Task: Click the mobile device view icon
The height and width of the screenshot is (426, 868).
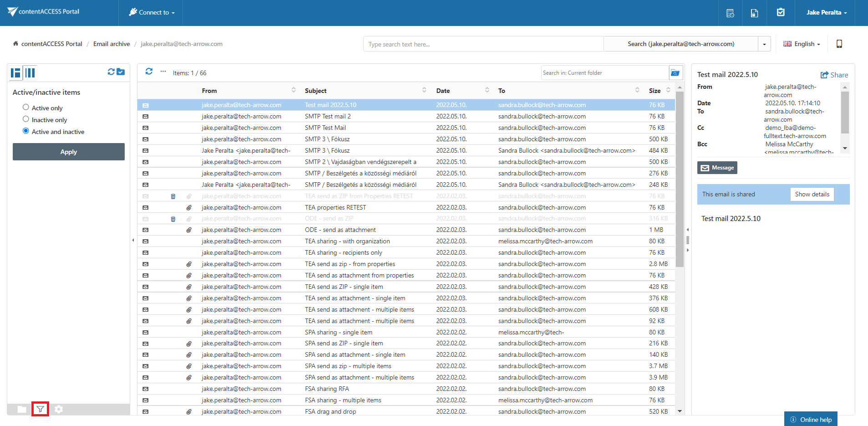Action: pyautogui.click(x=839, y=44)
